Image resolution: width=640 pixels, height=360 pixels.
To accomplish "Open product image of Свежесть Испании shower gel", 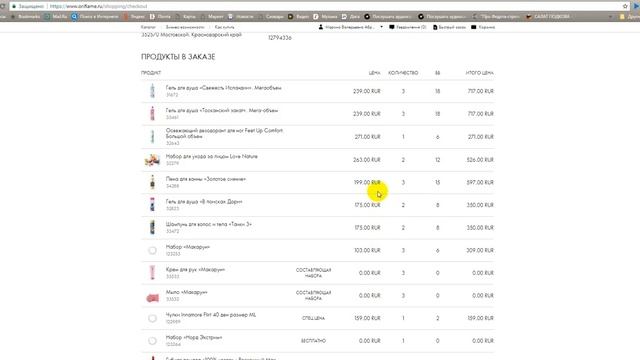I will click(x=152, y=91).
